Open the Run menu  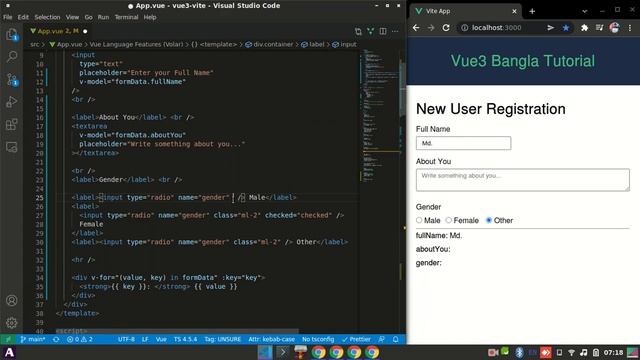(x=103, y=17)
